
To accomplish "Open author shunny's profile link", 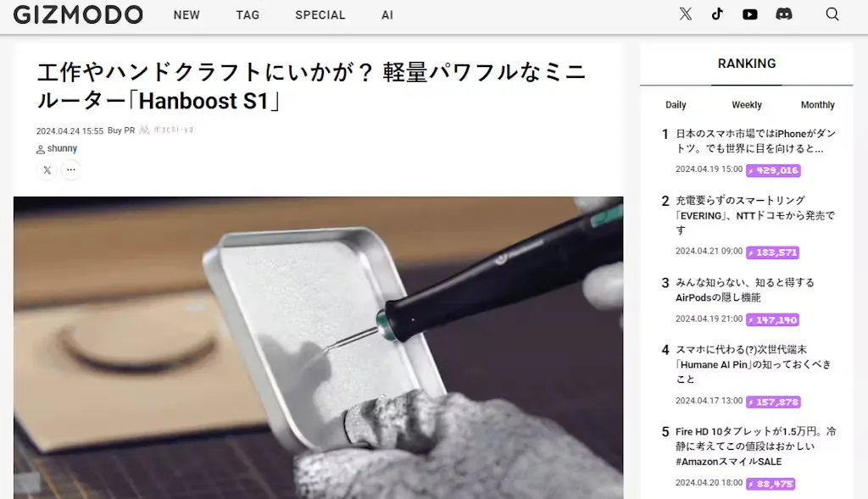I will [x=62, y=149].
